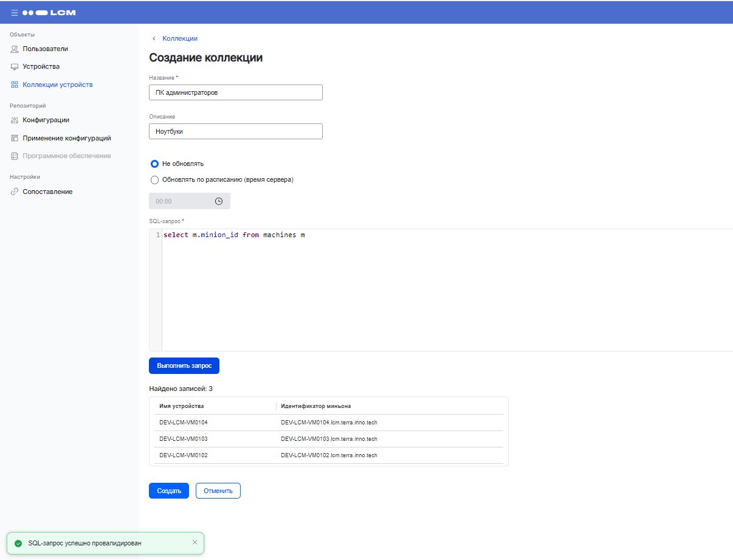Select the 'Не обновлять' radio option
The image size is (733, 560).
[x=154, y=164]
